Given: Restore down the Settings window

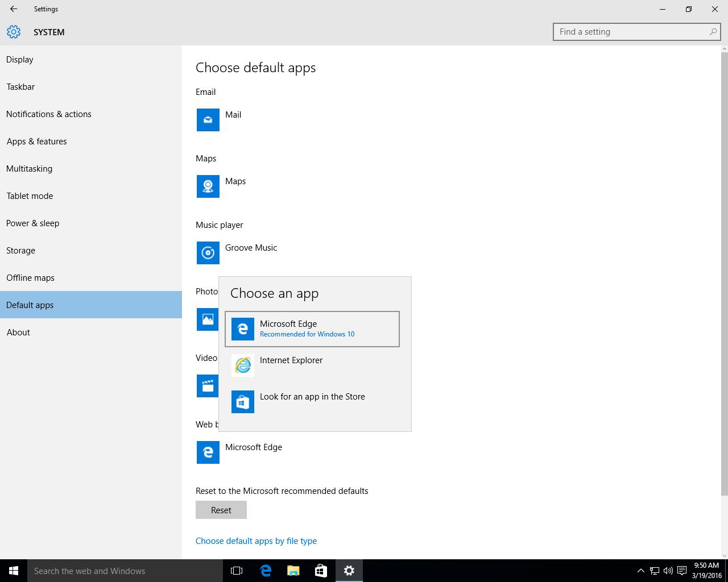Looking at the screenshot, I should coord(689,9).
